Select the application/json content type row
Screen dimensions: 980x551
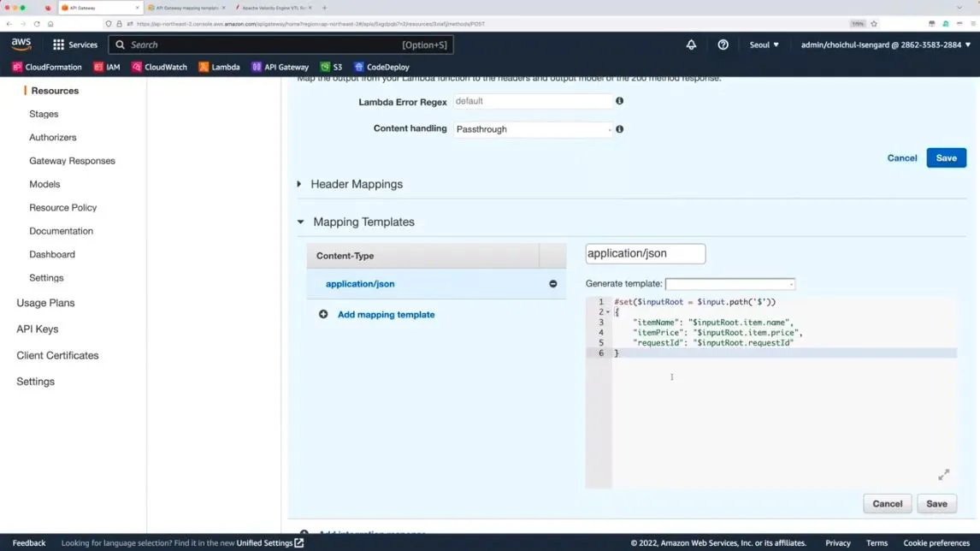436,284
